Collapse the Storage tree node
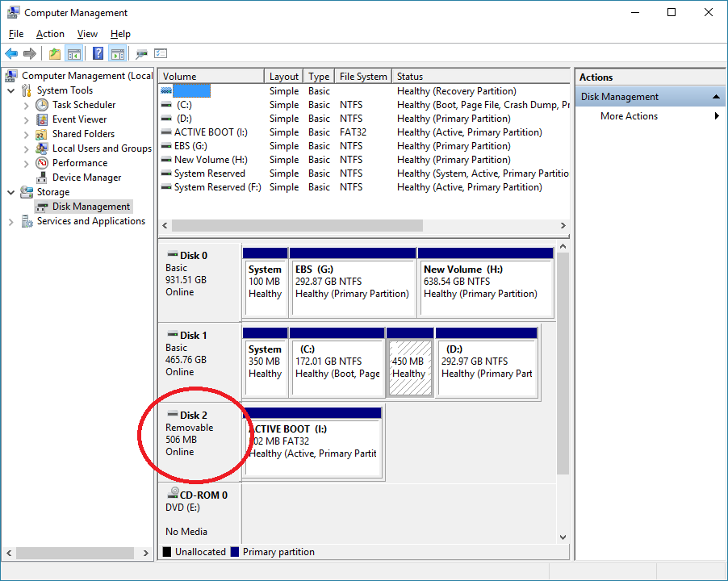Screen dimensions: 728x581 [x=11, y=192]
